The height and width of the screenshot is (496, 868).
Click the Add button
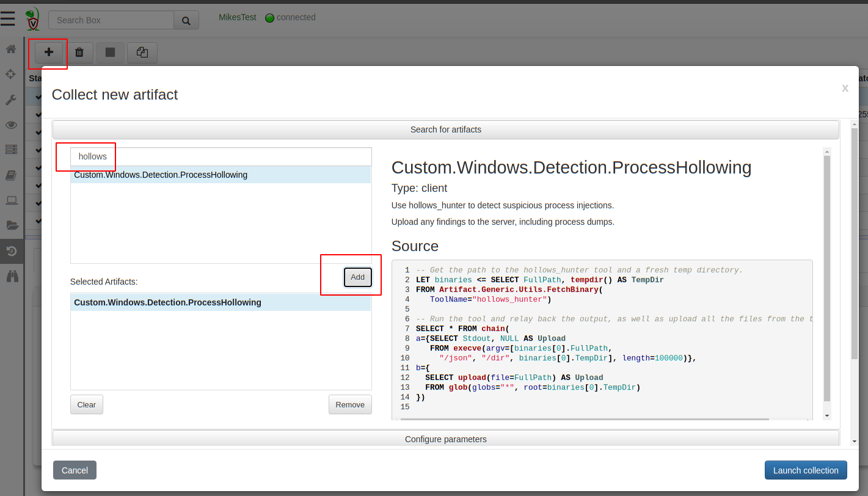(x=357, y=277)
